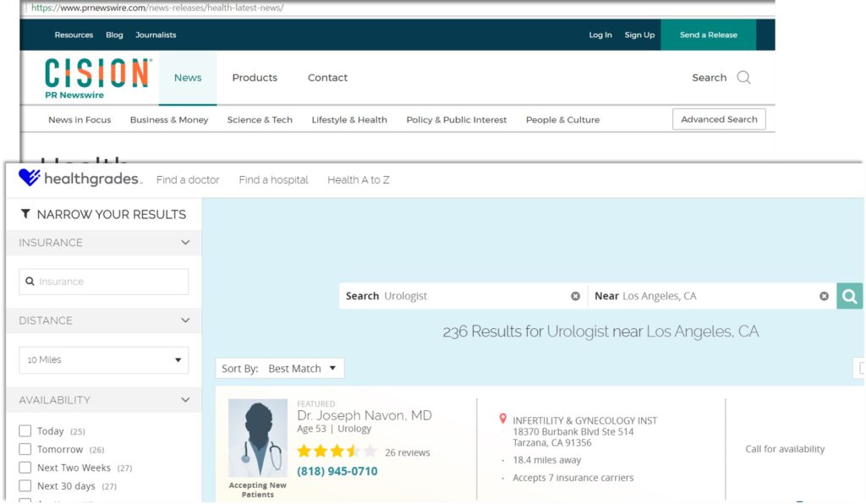Open the PR Newswire search magnifier icon
This screenshot has height=504, width=866.
tap(744, 77)
